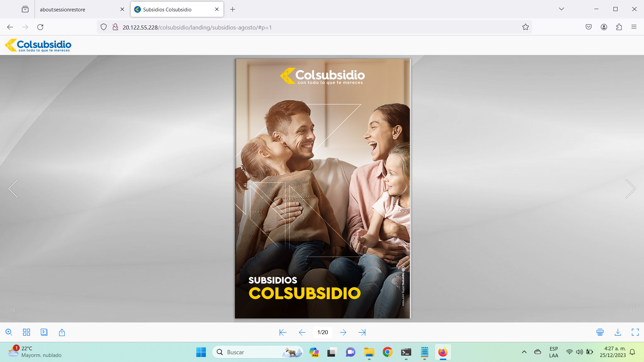Open the thumbnails grid view
The height and width of the screenshot is (362, 644).
26,332
